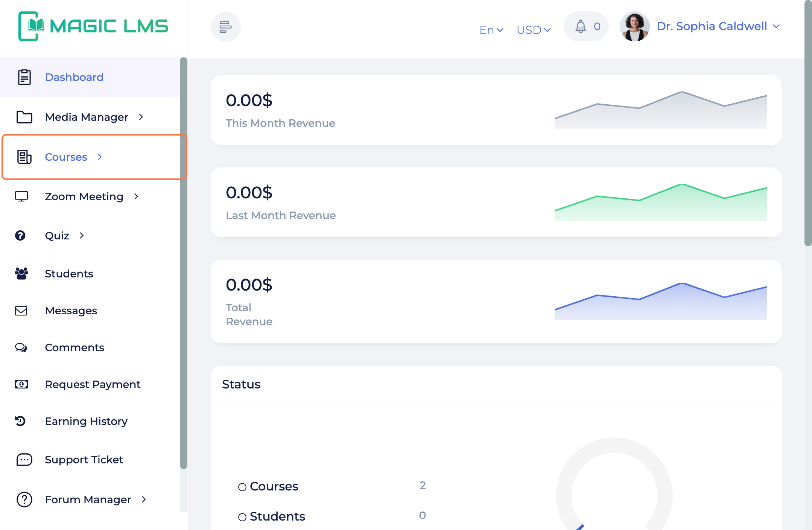Click 0.00$ above Last Month Revenue
This screenshot has width=812, height=530.
tap(249, 193)
